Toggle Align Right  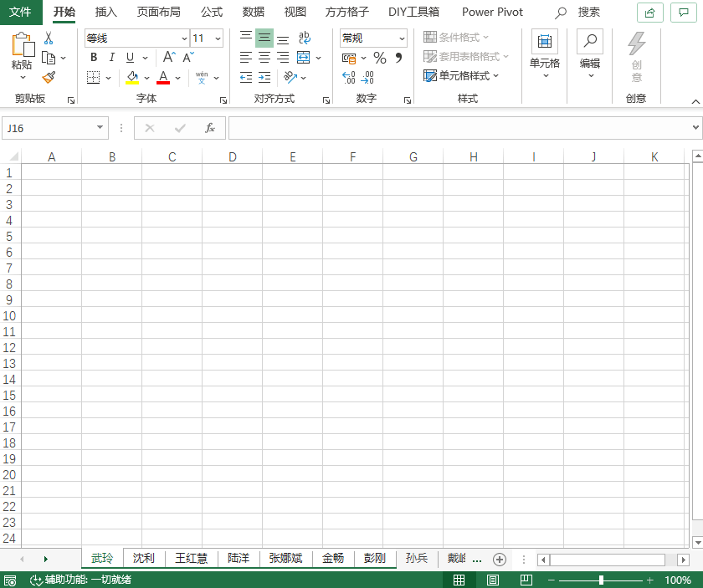pyautogui.click(x=283, y=58)
